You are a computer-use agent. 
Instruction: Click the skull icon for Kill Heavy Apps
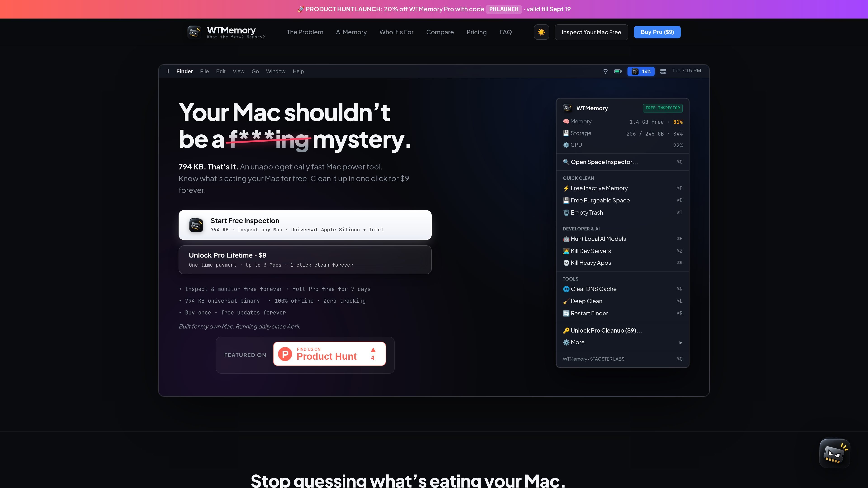click(566, 263)
